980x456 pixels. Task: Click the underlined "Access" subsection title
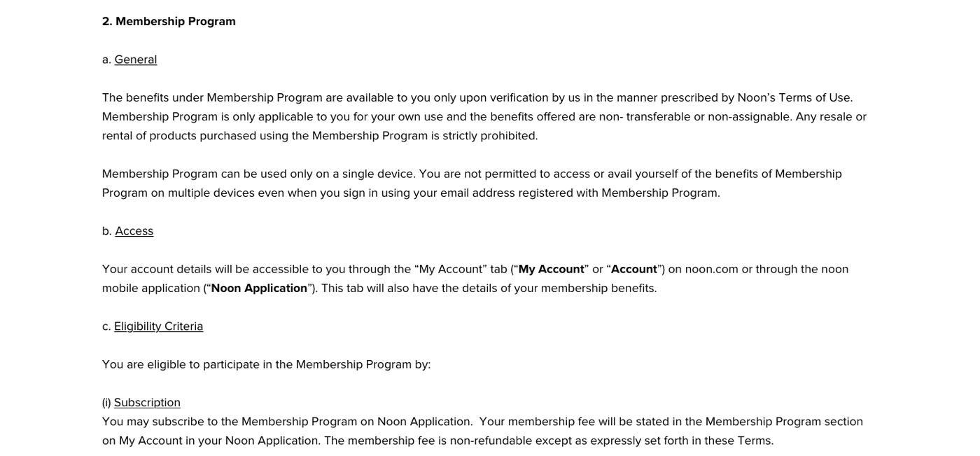pos(134,231)
